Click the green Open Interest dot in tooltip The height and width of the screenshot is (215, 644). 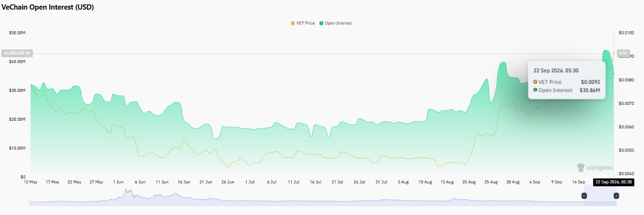[535, 90]
